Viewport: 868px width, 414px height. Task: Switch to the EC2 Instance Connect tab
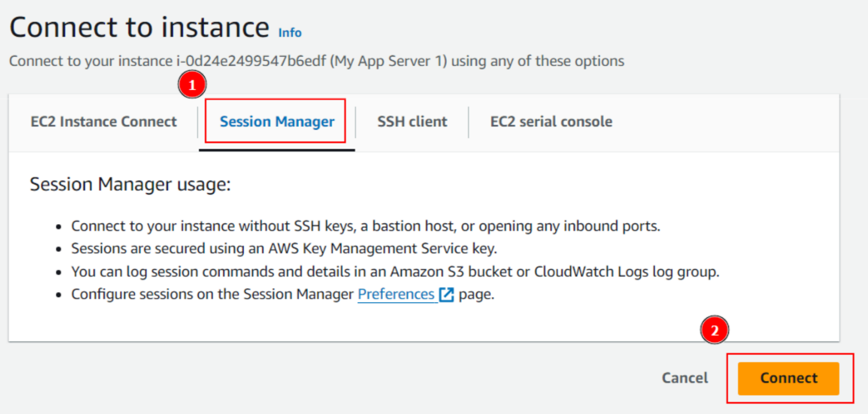pos(103,122)
